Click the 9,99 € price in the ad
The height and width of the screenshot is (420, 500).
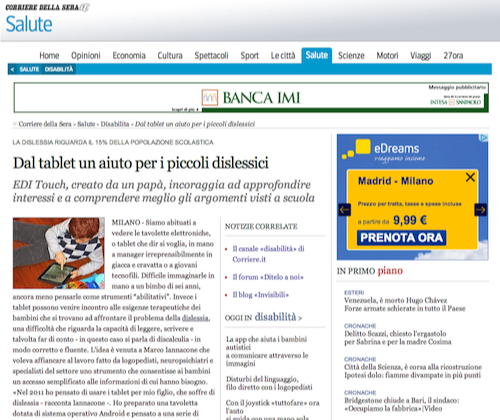[x=410, y=220]
